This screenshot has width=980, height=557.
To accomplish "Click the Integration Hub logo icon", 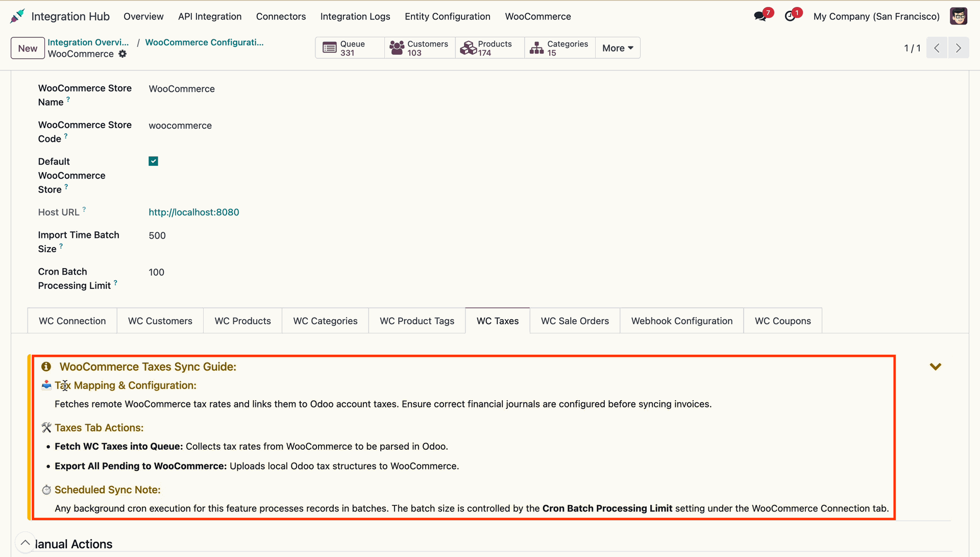I will click(17, 16).
